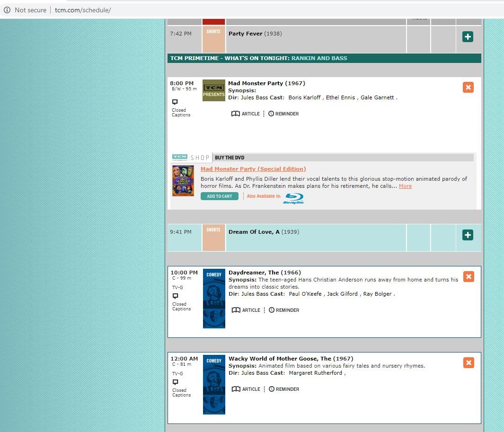Viewport: 504px width, 432px height.
Task: Click the book icon under The Daydreamer
Action: [x=236, y=310]
